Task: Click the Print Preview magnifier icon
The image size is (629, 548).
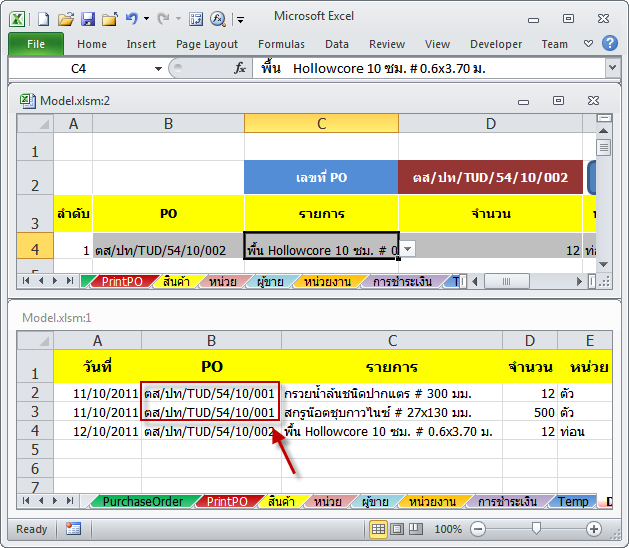Action: pyautogui.click(x=218, y=19)
